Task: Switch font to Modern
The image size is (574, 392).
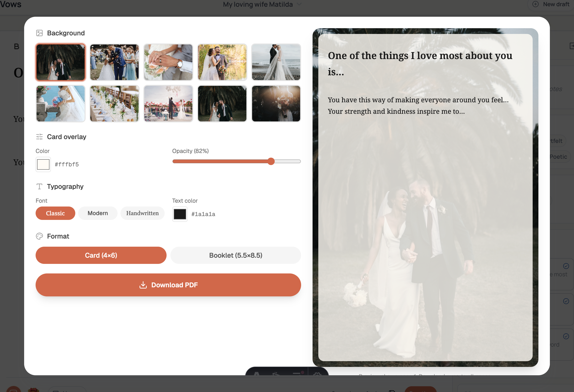Action: click(x=97, y=213)
